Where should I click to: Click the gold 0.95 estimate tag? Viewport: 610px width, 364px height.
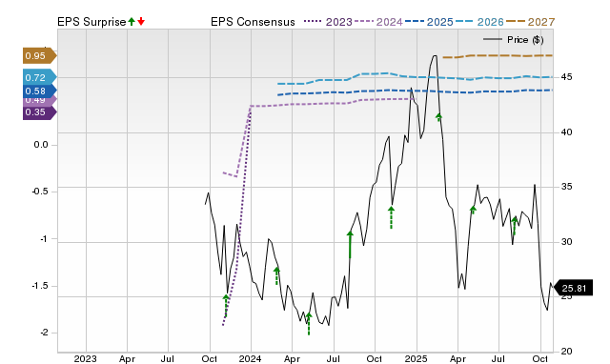[x=40, y=55]
